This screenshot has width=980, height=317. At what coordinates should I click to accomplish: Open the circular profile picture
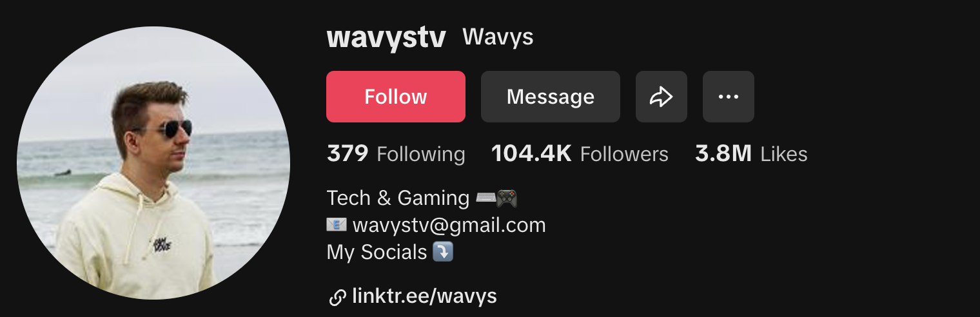click(153, 163)
